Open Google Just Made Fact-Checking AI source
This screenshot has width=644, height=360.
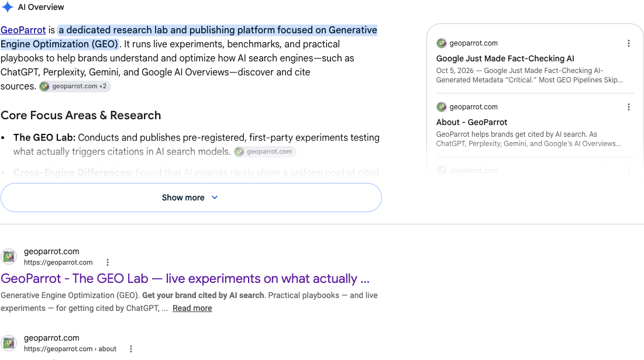coord(505,58)
